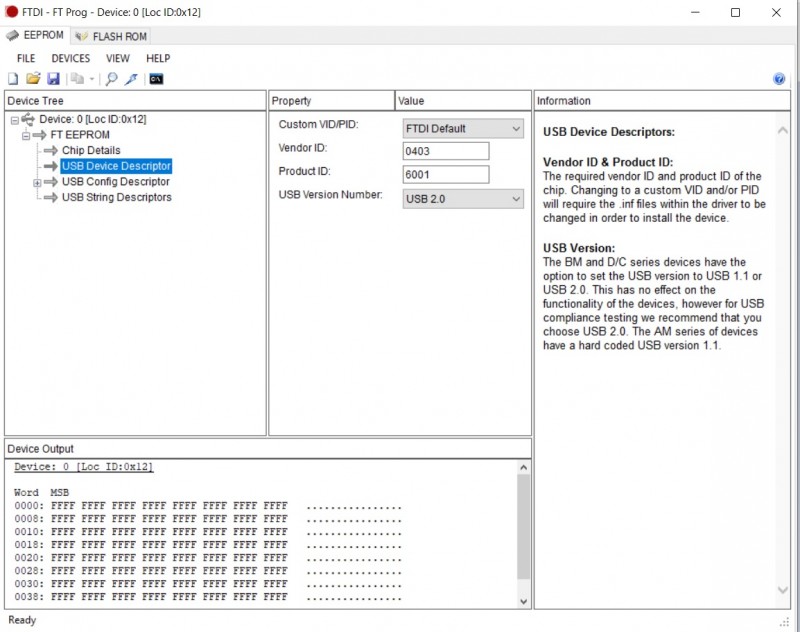Open the Custom VID/PID dropdown
The width and height of the screenshot is (800, 632).
click(463, 129)
